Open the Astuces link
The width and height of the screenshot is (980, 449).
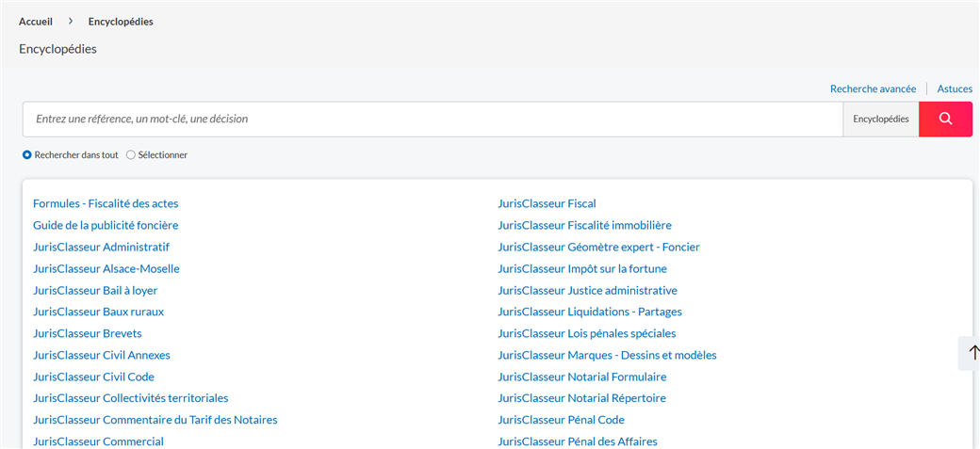[x=955, y=88]
